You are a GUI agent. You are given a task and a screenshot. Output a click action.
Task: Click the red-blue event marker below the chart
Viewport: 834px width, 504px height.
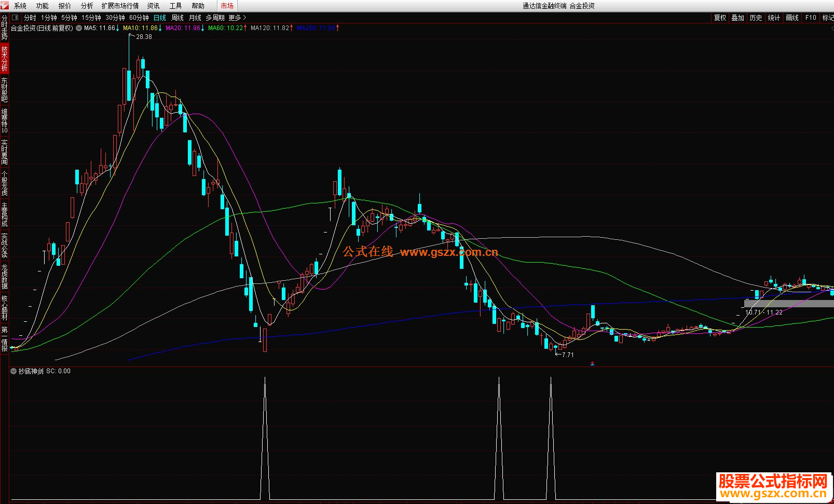[592, 363]
